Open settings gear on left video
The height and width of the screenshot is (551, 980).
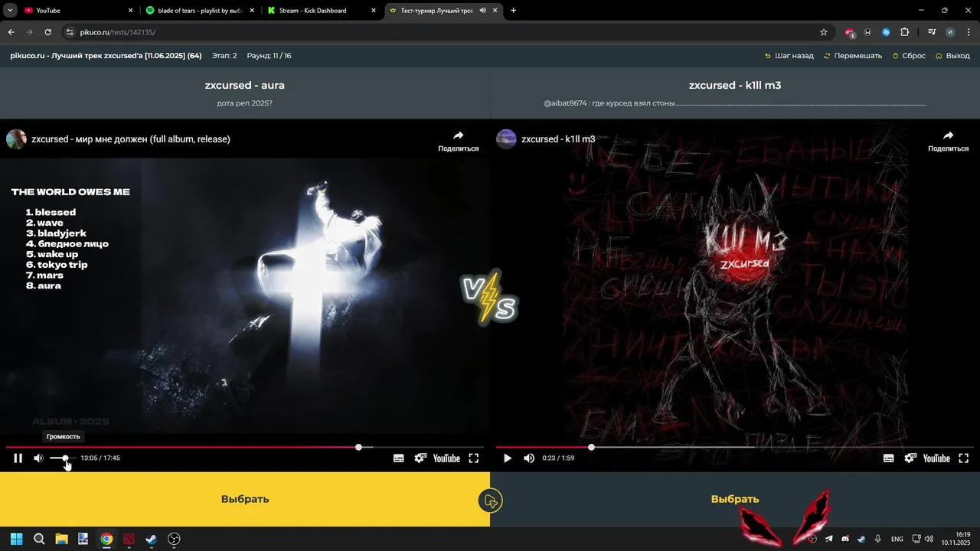[420, 458]
